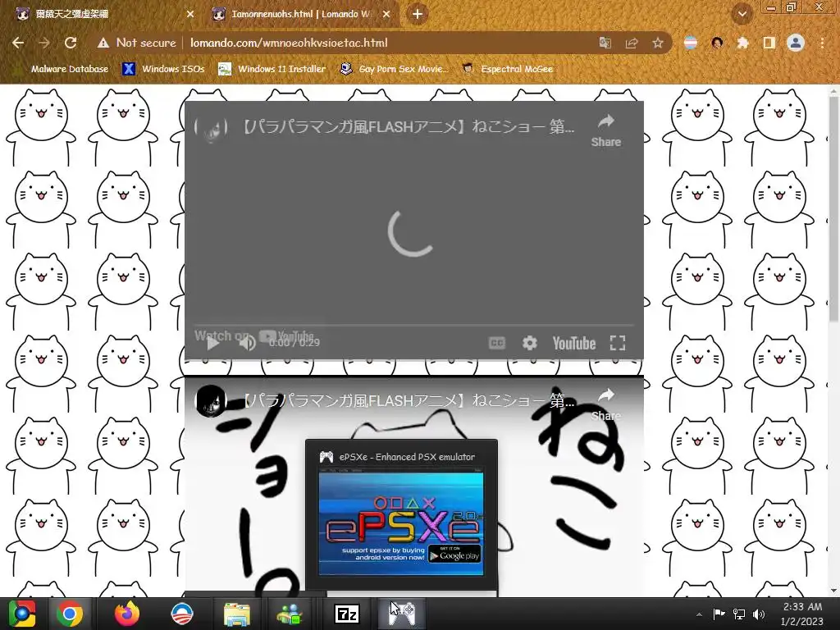Click the Start button on taskbar
This screenshot has height=630, width=840.
tap(22, 614)
